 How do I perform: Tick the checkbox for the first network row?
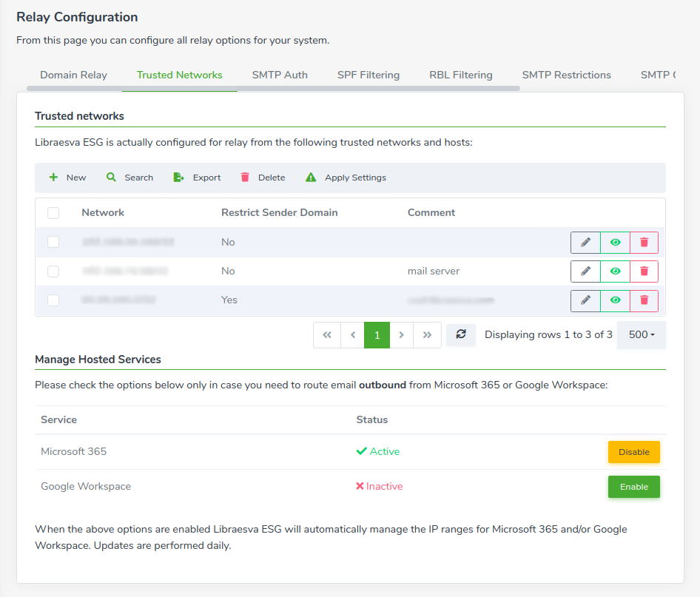[53, 242]
